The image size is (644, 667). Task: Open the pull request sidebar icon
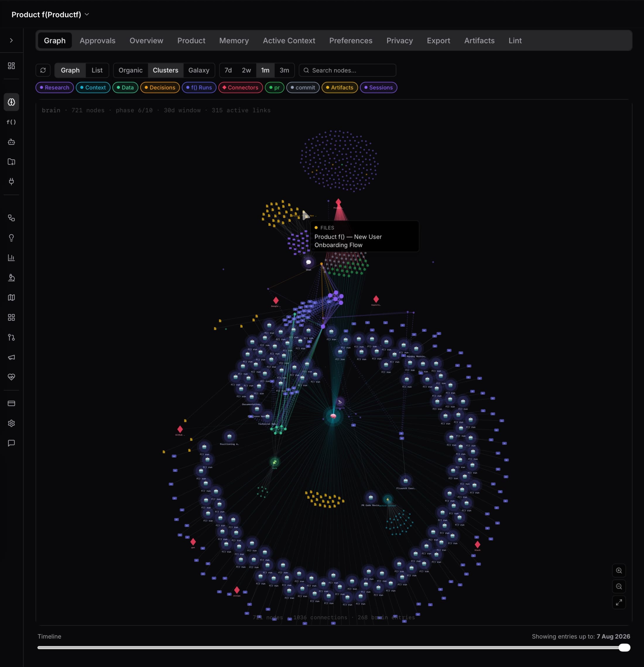[11, 337]
